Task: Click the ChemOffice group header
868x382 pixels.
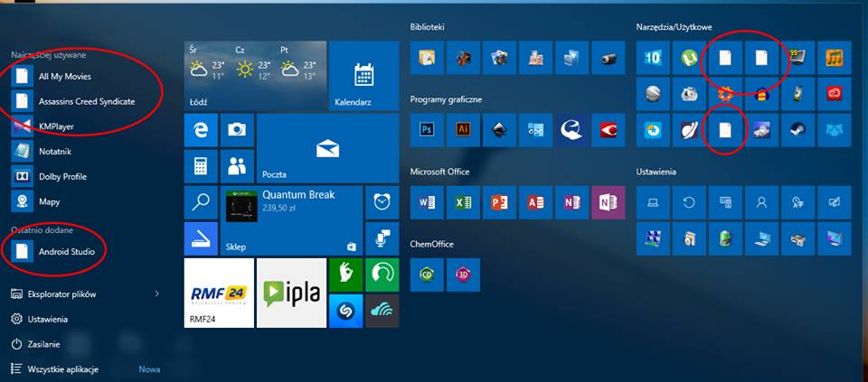Action: [432, 244]
